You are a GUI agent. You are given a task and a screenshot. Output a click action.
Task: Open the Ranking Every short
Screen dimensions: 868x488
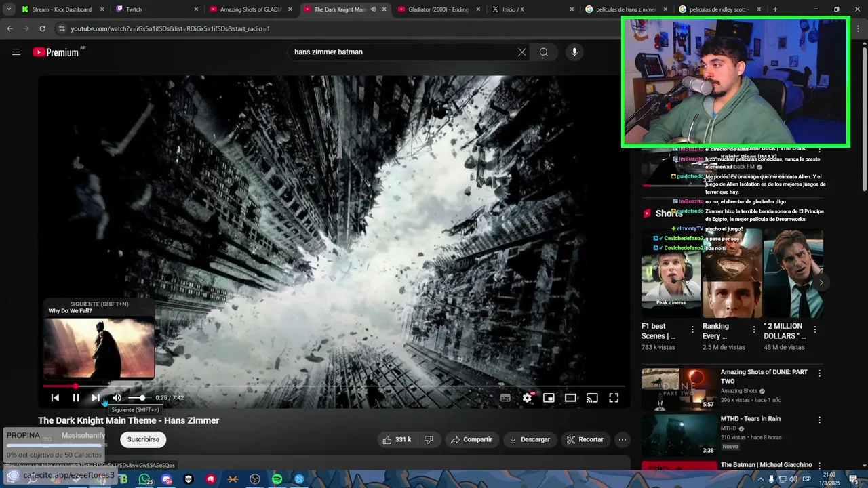(732, 273)
